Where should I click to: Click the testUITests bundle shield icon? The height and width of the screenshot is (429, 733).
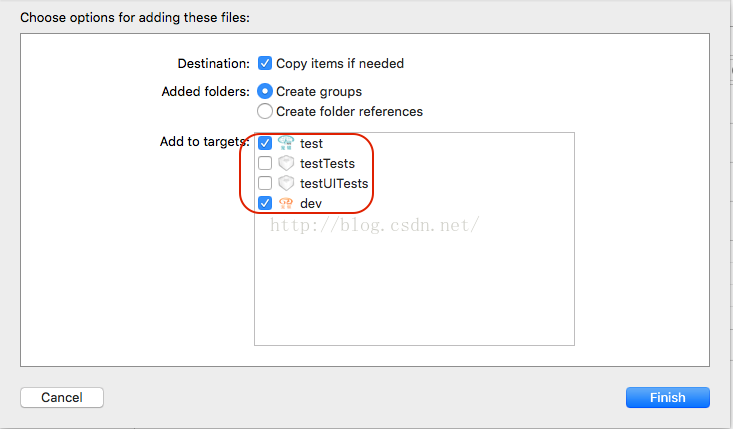285,183
